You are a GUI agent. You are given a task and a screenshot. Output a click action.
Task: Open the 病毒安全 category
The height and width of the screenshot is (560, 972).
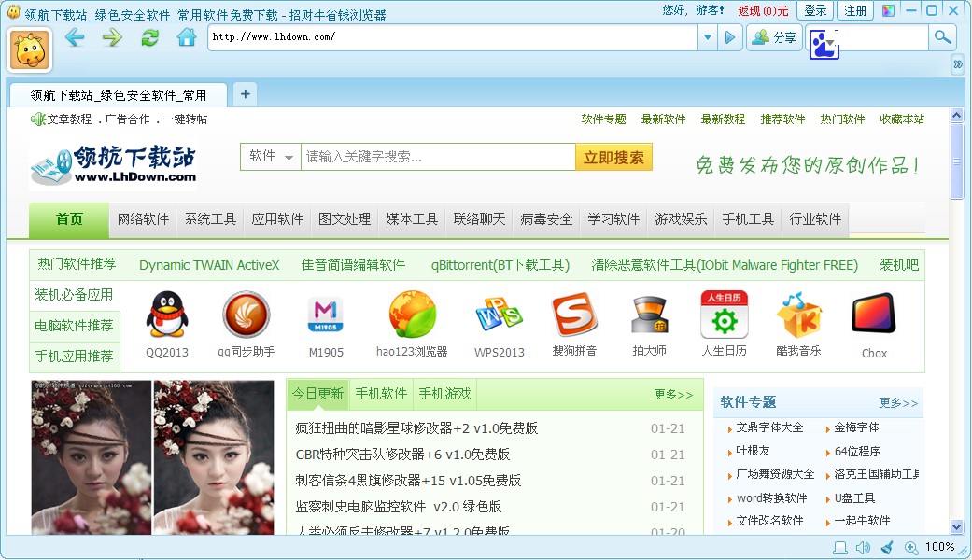546,219
